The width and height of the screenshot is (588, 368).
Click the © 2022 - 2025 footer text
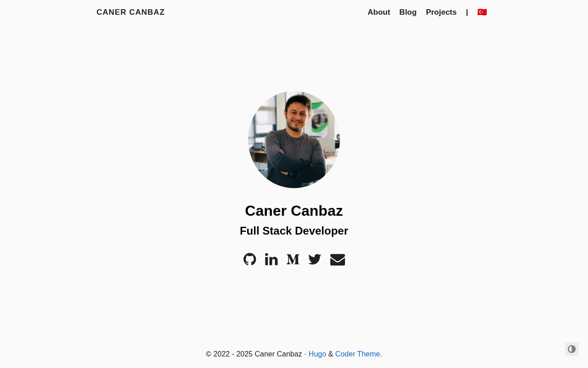click(229, 354)
